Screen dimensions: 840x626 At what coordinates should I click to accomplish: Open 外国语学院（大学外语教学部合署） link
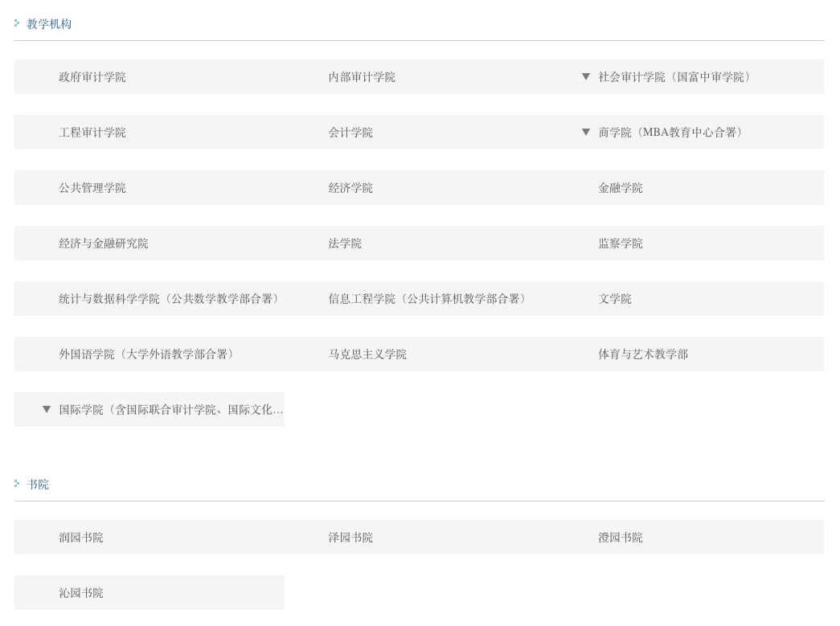click(x=145, y=354)
